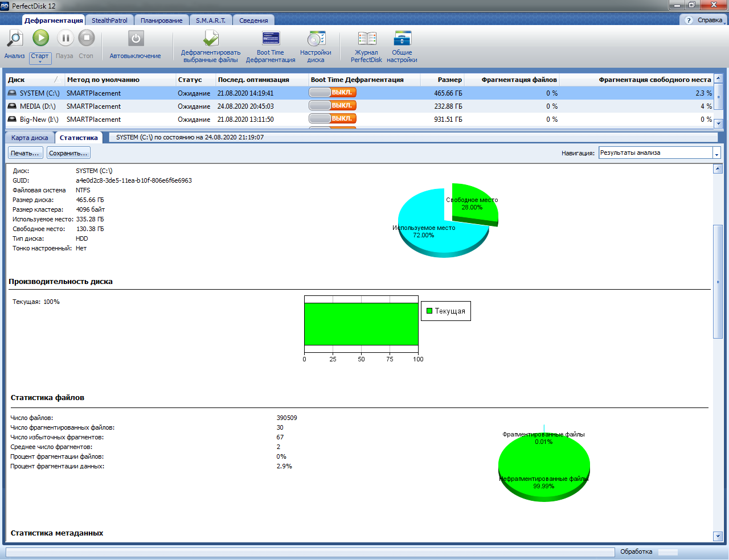Switch to the StealthPatrol tab
The image size is (729, 560).
(109, 20)
